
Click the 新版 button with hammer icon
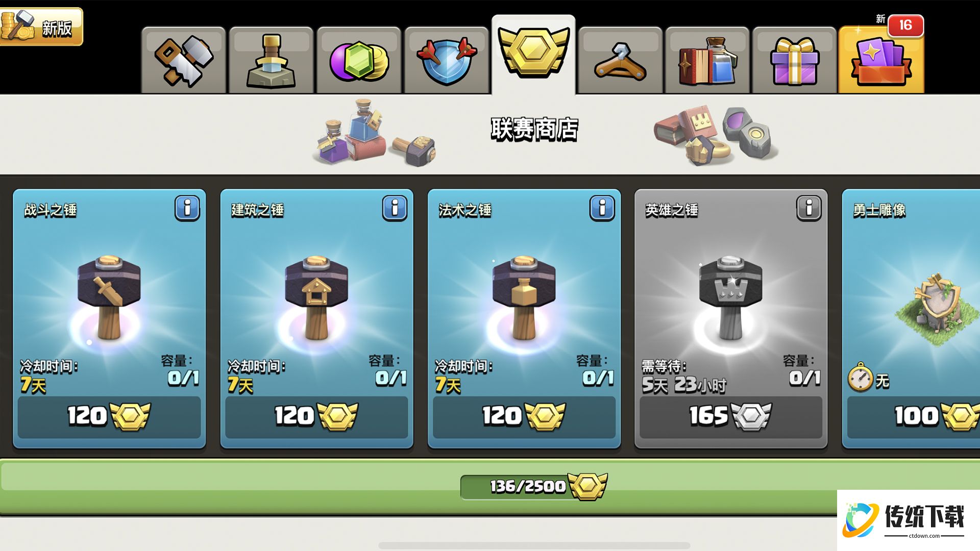41,27
